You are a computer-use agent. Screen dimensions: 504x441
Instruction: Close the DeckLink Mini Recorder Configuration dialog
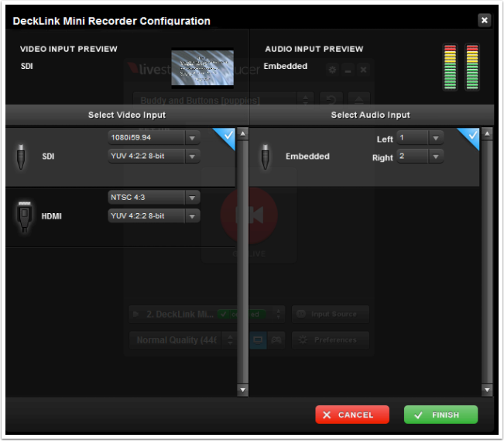coord(484,20)
